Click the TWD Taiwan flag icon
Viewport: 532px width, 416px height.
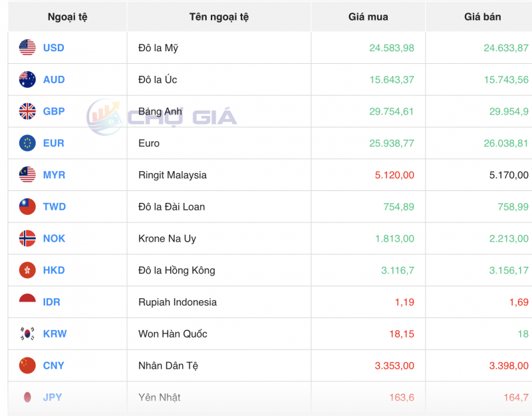[x=27, y=207]
